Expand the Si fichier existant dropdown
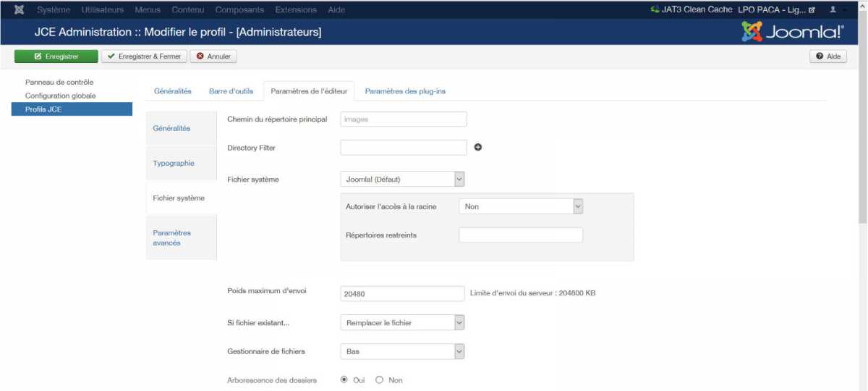The height and width of the screenshot is (391, 868). (x=402, y=323)
